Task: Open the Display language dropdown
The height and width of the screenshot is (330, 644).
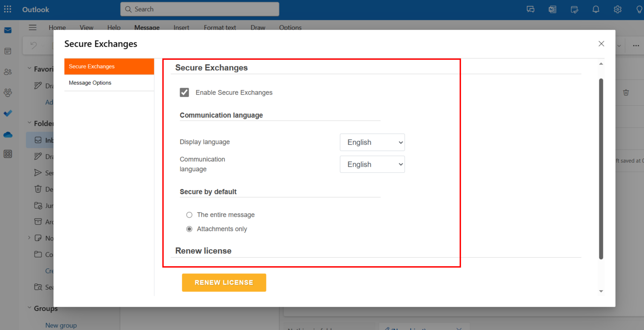Action: [372, 142]
